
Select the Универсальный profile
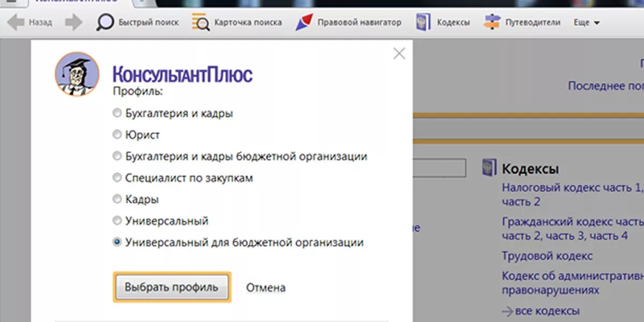[117, 221]
